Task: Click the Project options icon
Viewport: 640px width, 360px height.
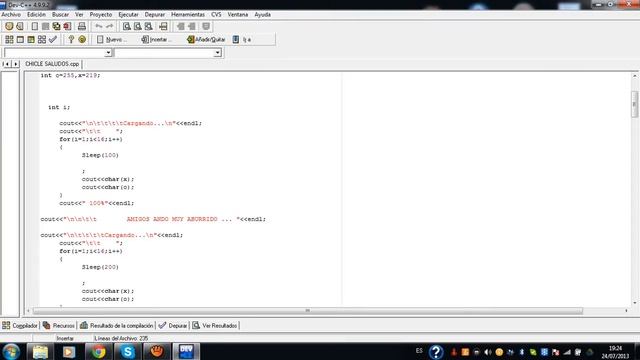Action: pos(206,26)
